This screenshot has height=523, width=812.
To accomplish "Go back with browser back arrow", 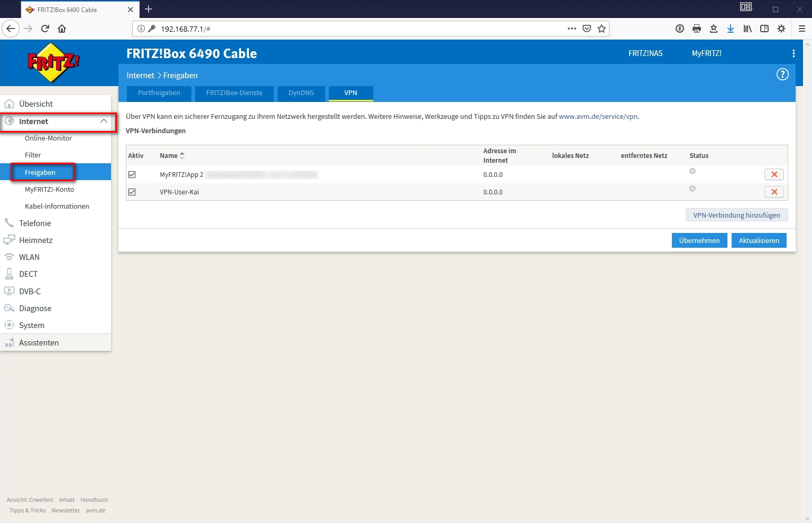I will click(11, 29).
